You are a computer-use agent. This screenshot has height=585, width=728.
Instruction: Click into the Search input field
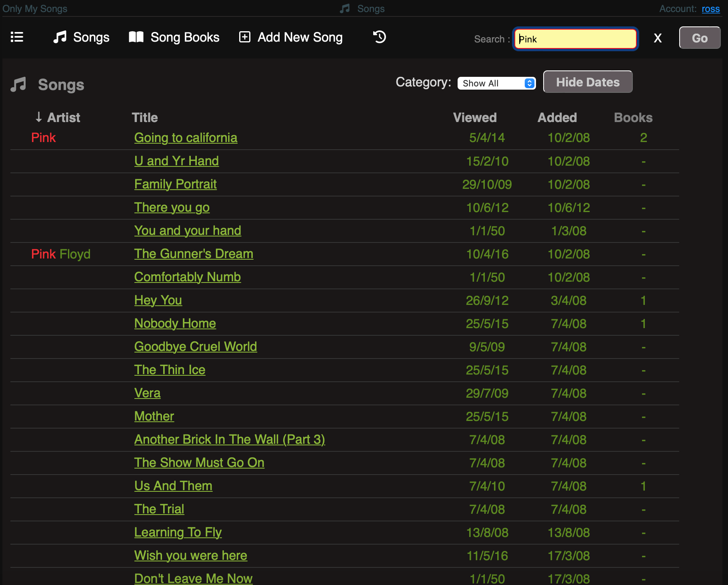coord(575,39)
